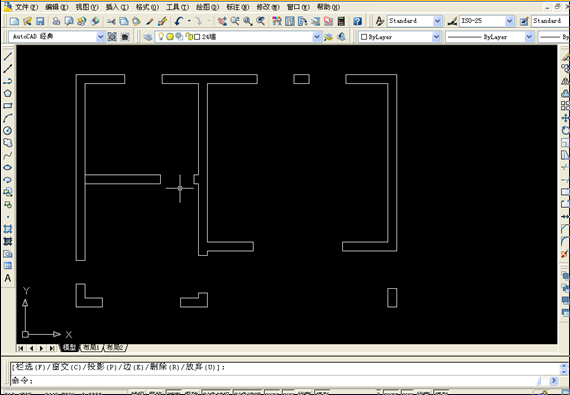
Task: Click the ByLayer color swatch box
Action: point(364,37)
